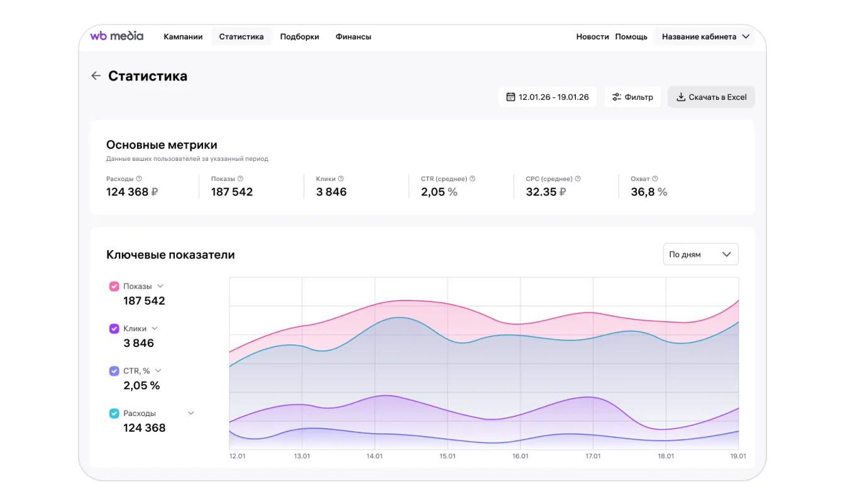Expand the Название кабинета account dropdown
This screenshot has height=504, width=845.
pyautogui.click(x=705, y=36)
